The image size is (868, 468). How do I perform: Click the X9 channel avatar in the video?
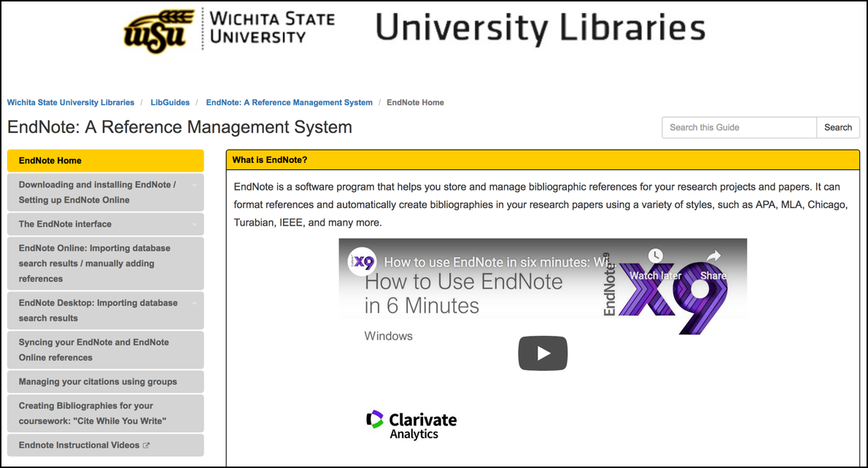click(363, 261)
